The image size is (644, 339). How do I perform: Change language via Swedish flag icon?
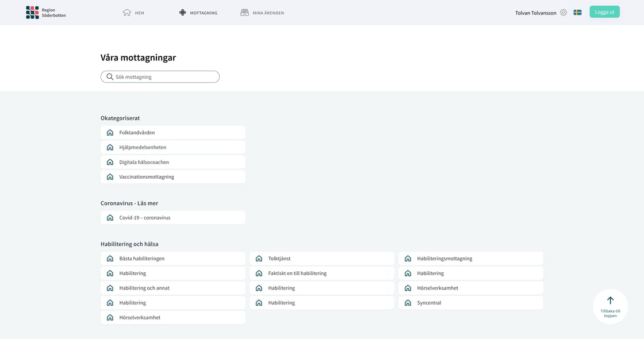[577, 13]
